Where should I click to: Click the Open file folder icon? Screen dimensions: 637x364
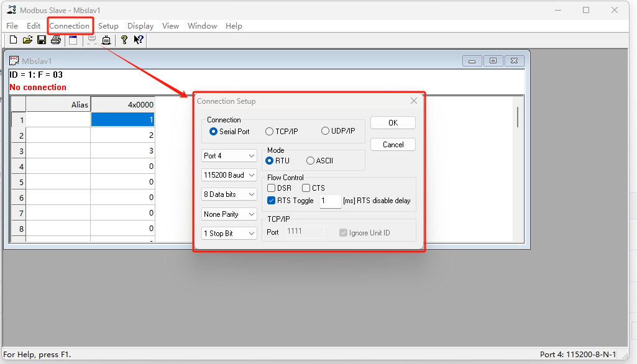pos(27,40)
